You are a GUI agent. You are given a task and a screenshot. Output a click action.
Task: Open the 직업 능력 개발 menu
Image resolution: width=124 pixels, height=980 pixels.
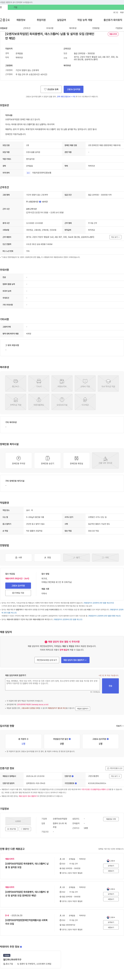click(85, 20)
